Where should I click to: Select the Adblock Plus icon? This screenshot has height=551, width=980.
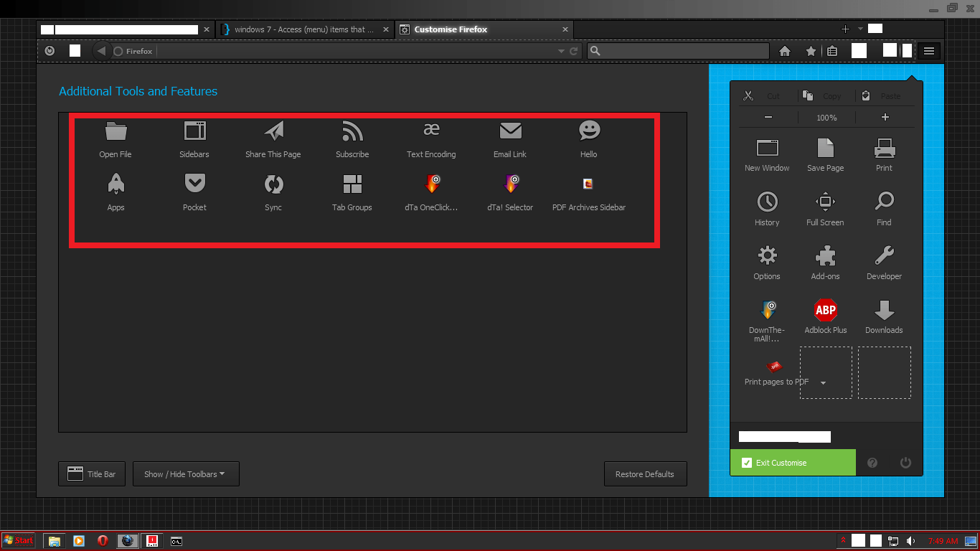click(x=825, y=309)
